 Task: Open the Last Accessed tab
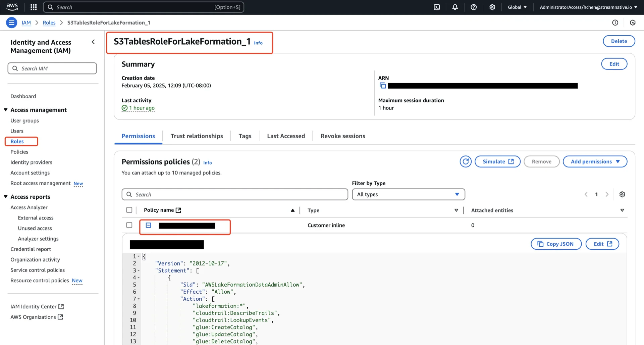286,136
